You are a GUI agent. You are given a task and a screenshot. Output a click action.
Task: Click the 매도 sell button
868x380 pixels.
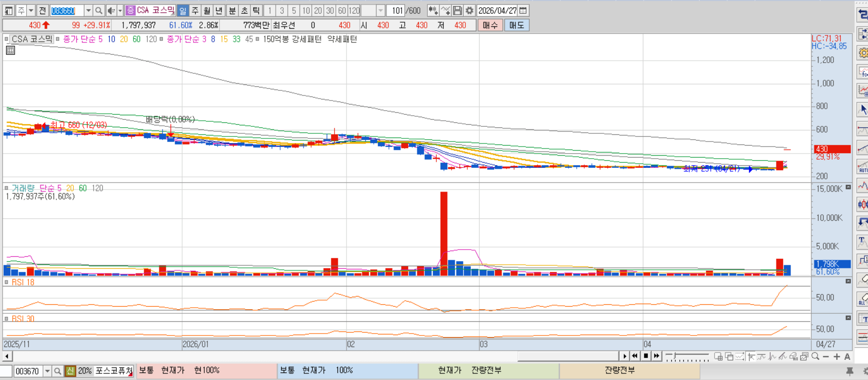(516, 25)
